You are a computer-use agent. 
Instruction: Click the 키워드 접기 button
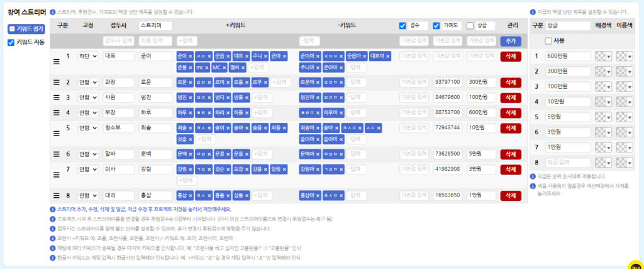pyautogui.click(x=26, y=29)
